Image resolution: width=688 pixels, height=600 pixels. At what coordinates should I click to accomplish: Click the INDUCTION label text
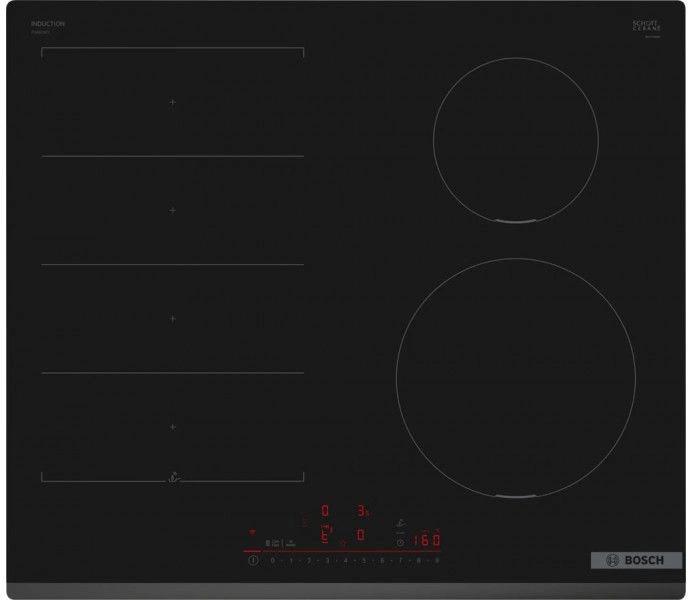pos(48,23)
